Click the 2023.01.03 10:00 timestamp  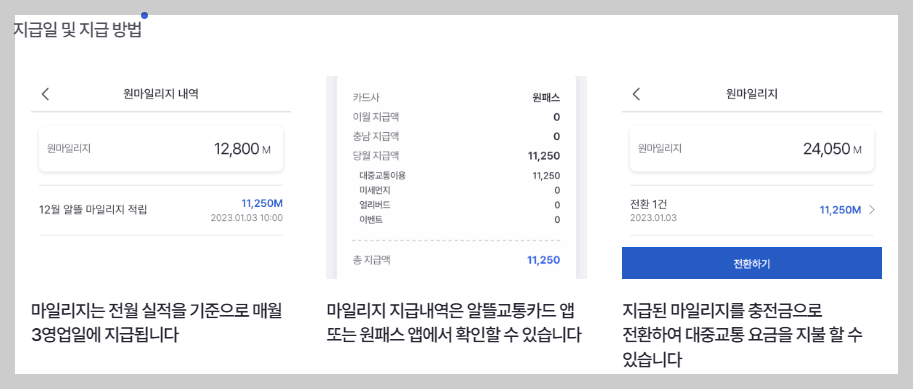point(246,218)
